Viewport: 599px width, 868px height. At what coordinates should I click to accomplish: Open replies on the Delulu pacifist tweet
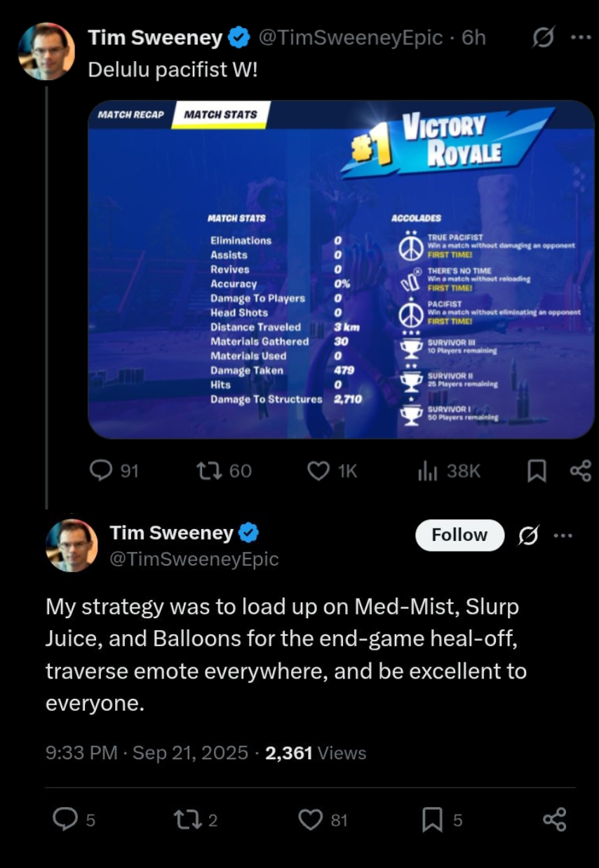[114, 471]
